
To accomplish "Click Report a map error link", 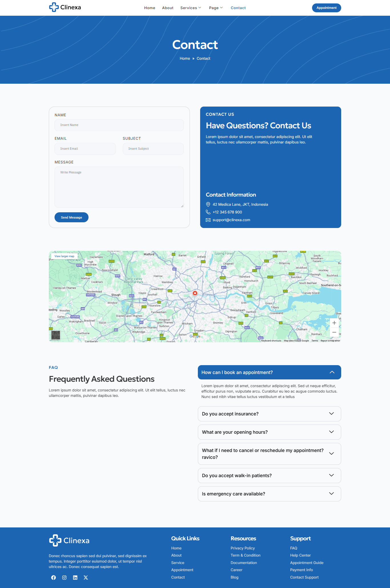I will pos(330,341).
